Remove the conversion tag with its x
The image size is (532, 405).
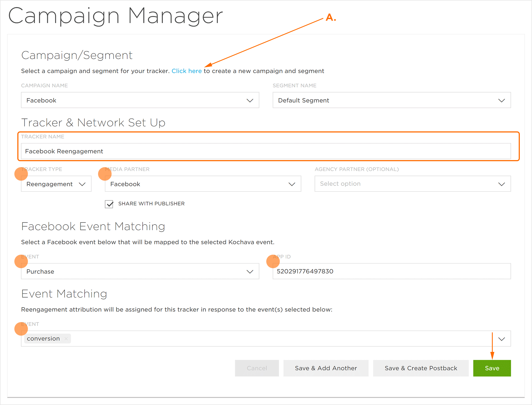point(66,339)
